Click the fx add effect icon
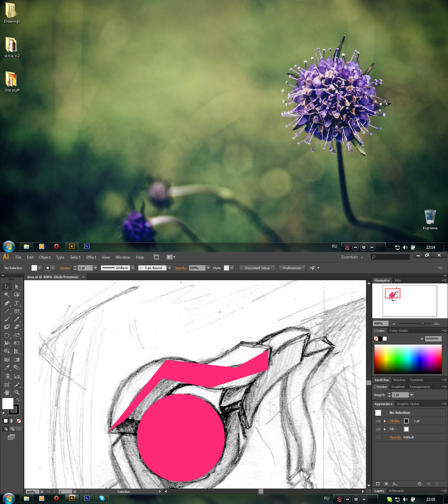This screenshot has width=448, height=504. [395, 484]
